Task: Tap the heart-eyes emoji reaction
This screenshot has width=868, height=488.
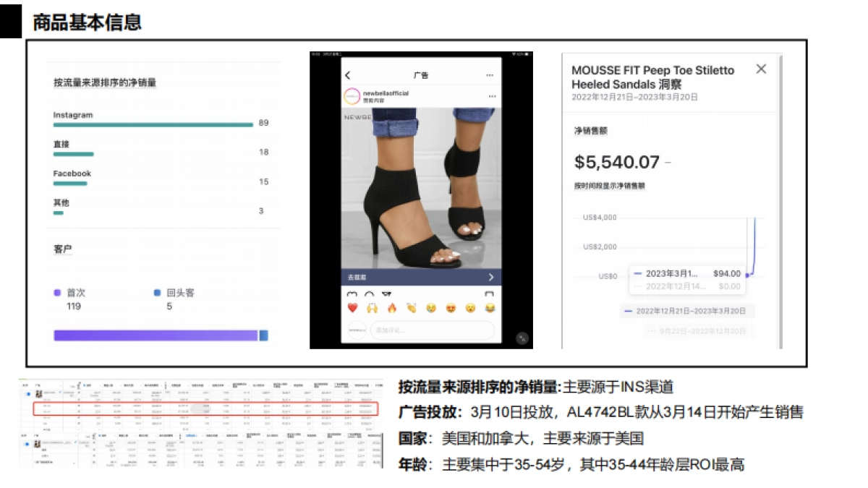Action: click(451, 309)
